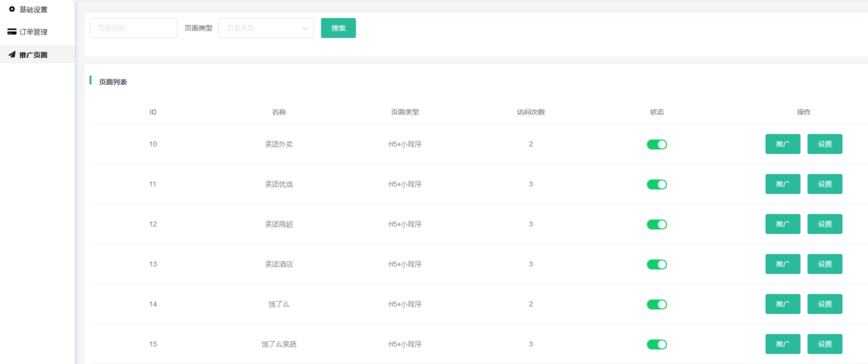Click the paper plane icon beside 推广页面

(x=12, y=54)
